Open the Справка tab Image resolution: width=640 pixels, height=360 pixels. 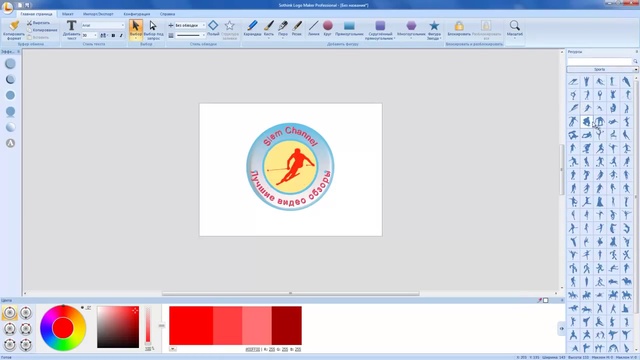pyautogui.click(x=167, y=14)
